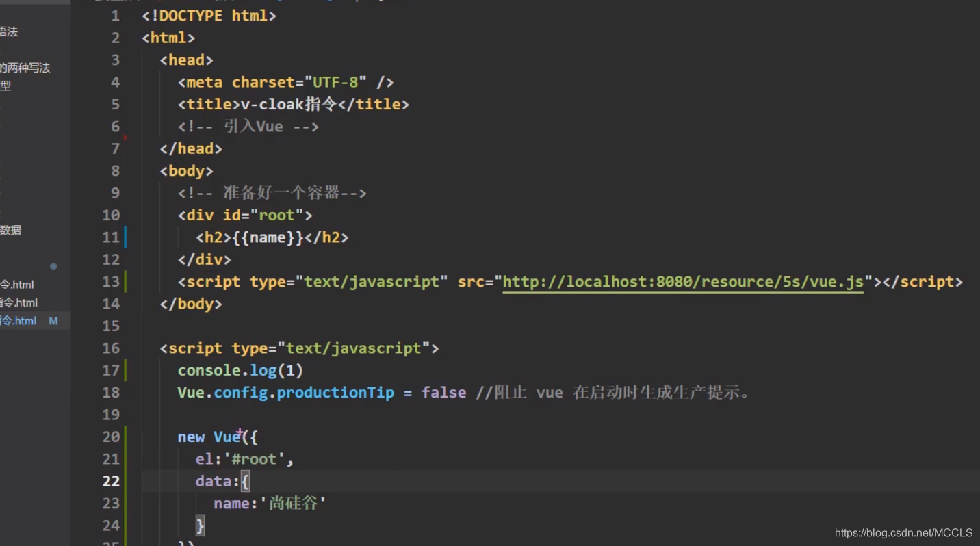Screen dimensions: 980x546
Task: Click "text/javascript" type value on line 13
Action: [x=371, y=282]
